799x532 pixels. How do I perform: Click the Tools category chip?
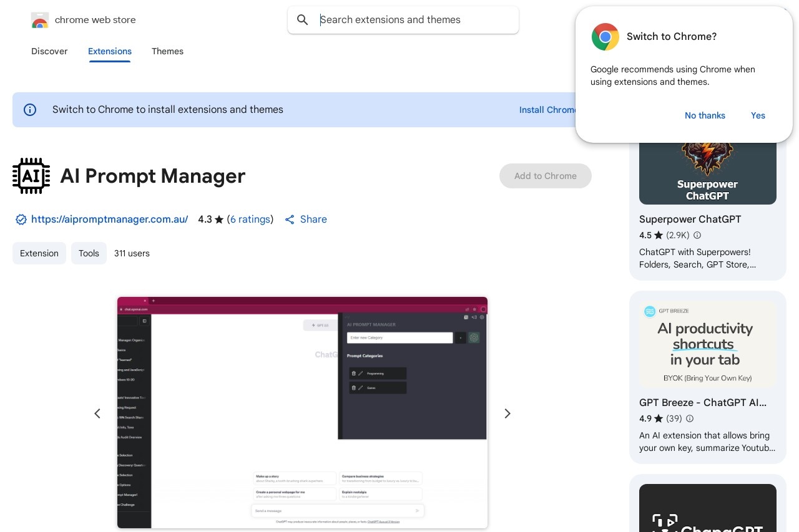(x=89, y=253)
